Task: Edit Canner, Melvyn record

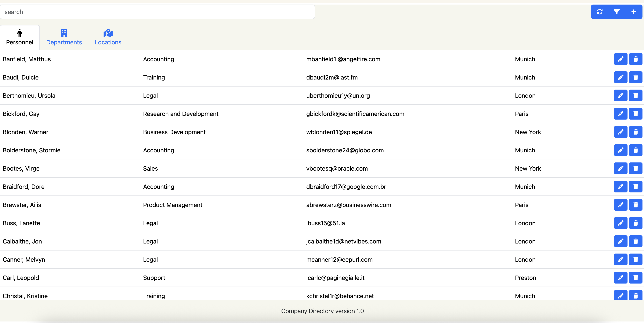Action: click(x=620, y=260)
